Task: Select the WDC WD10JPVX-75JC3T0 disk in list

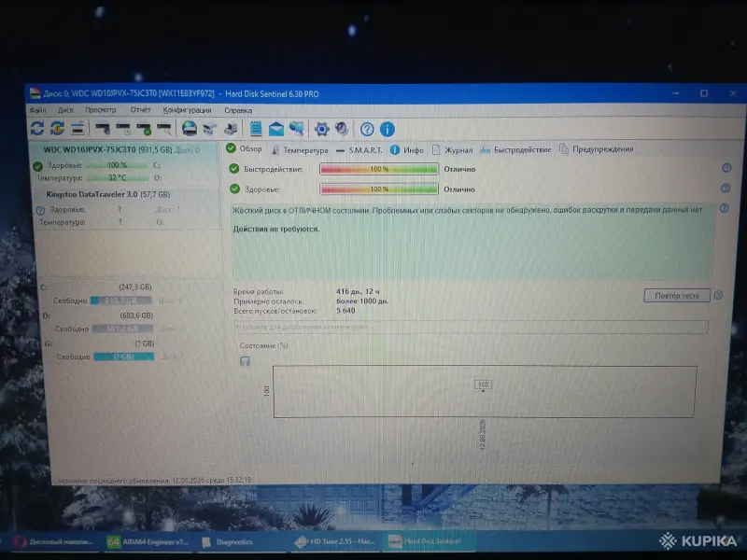Action: pyautogui.click(x=126, y=164)
